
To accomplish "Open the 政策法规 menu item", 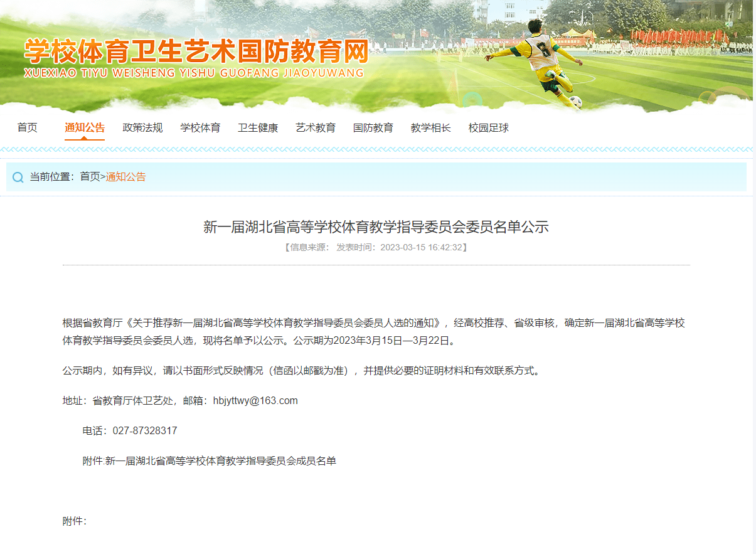I will (x=142, y=128).
